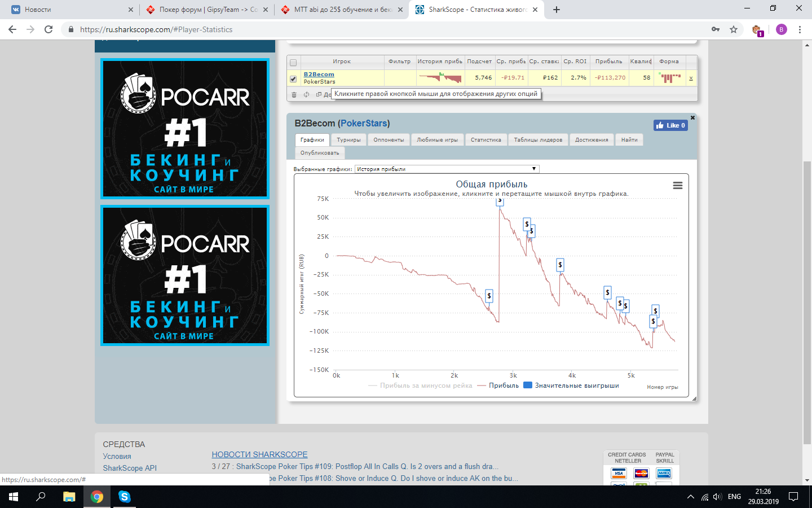The height and width of the screenshot is (508, 812).
Task: Open Skype from the taskbar
Action: pyautogui.click(x=124, y=497)
